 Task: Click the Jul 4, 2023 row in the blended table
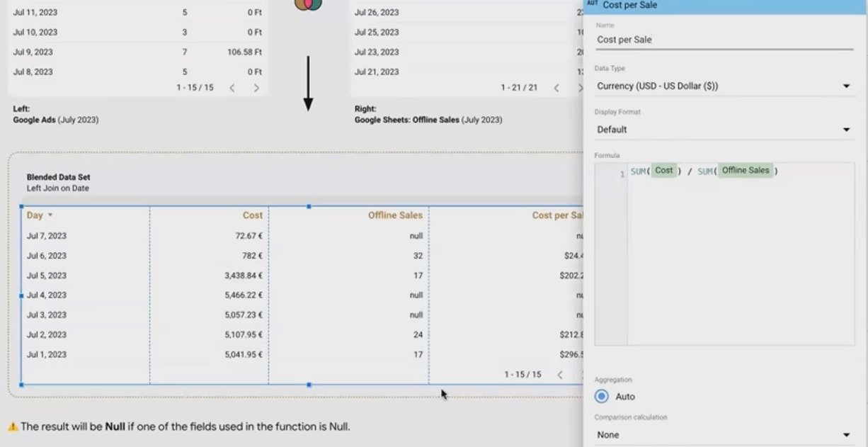(302, 295)
